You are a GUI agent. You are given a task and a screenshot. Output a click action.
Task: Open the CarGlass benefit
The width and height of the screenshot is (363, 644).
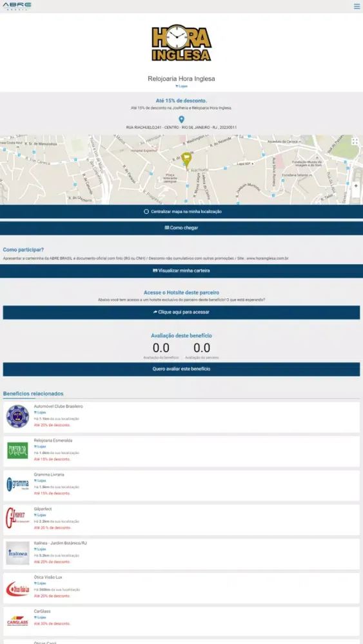point(181,622)
